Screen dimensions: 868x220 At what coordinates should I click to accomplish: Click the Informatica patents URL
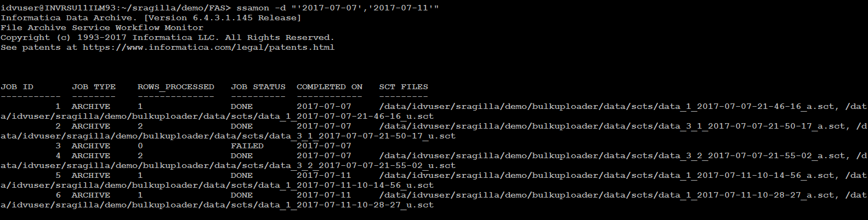click(x=208, y=48)
